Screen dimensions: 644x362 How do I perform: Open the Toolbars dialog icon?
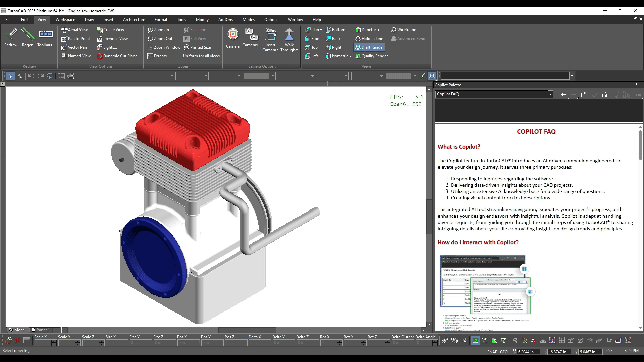[46, 37]
